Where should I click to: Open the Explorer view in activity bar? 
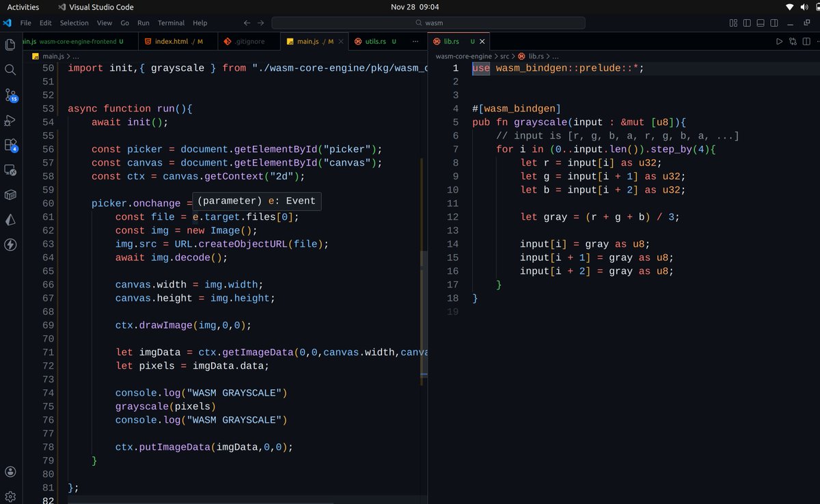(10, 45)
